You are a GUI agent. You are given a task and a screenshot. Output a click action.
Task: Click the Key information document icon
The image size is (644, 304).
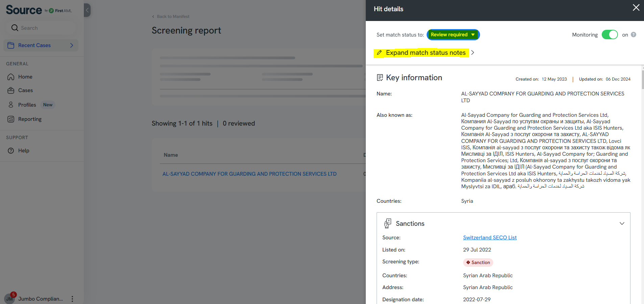(x=380, y=78)
